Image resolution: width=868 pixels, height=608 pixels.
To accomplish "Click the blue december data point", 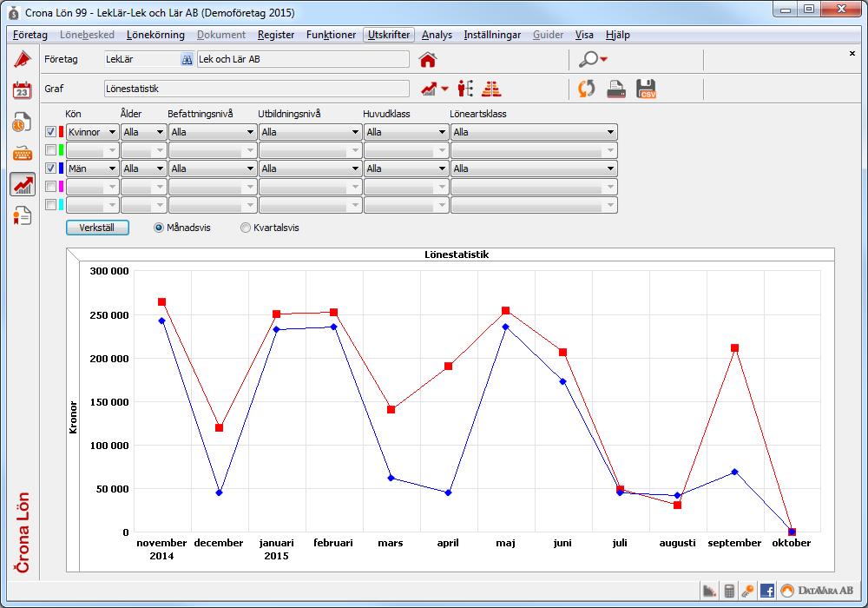I will pos(220,492).
